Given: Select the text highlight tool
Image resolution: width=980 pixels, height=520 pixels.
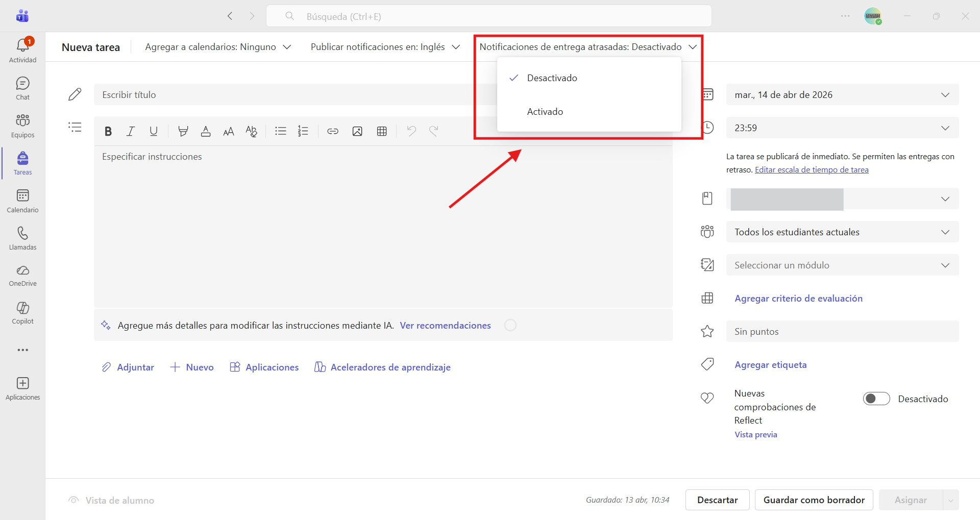Looking at the screenshot, I should coord(183,131).
